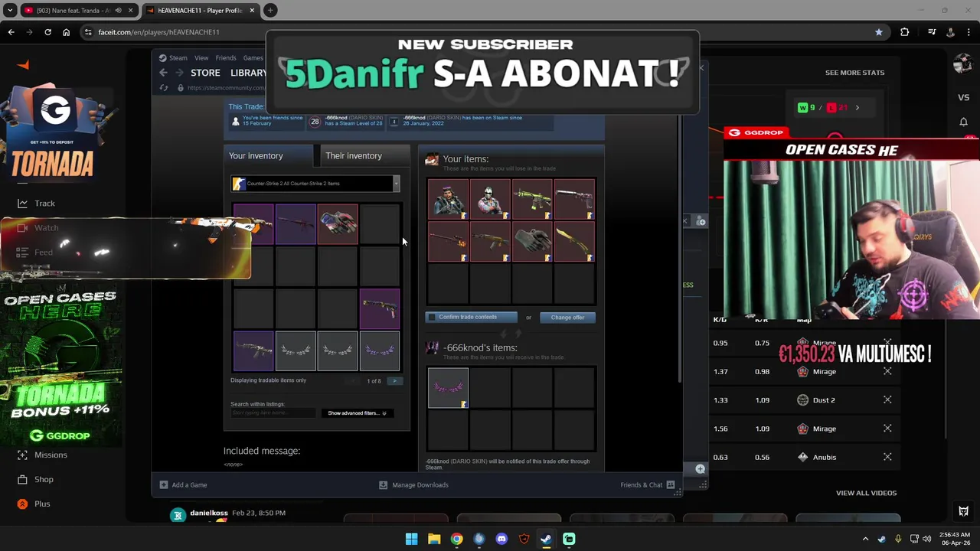The width and height of the screenshot is (980, 551).
Task: Select the masked agent in Your items
Action: point(490,199)
